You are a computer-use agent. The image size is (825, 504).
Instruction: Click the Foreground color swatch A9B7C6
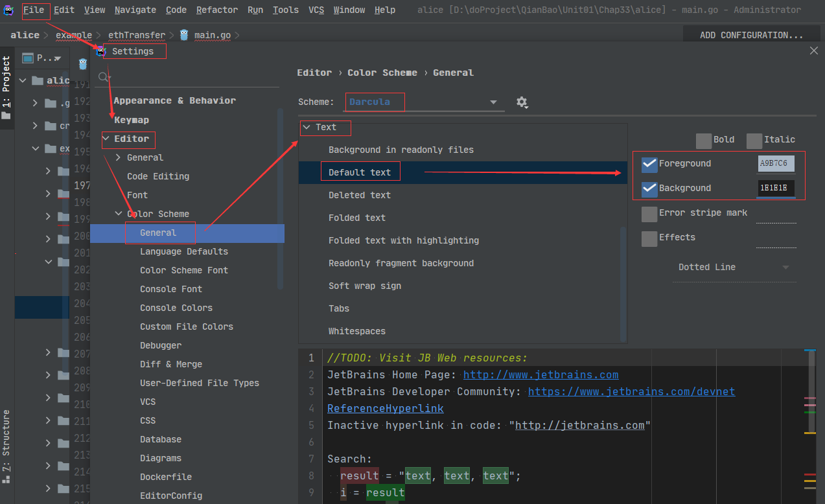[776, 164]
